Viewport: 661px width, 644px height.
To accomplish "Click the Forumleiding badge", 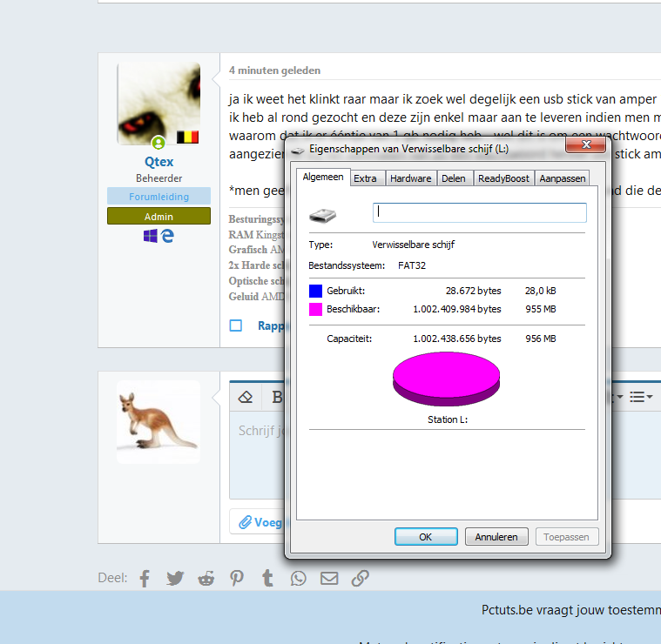I will pyautogui.click(x=159, y=197).
